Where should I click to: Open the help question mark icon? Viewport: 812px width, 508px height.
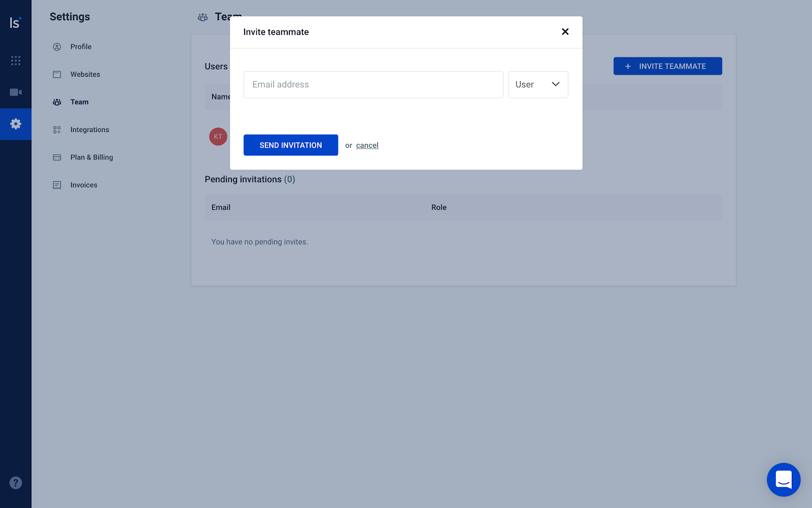coord(16,483)
